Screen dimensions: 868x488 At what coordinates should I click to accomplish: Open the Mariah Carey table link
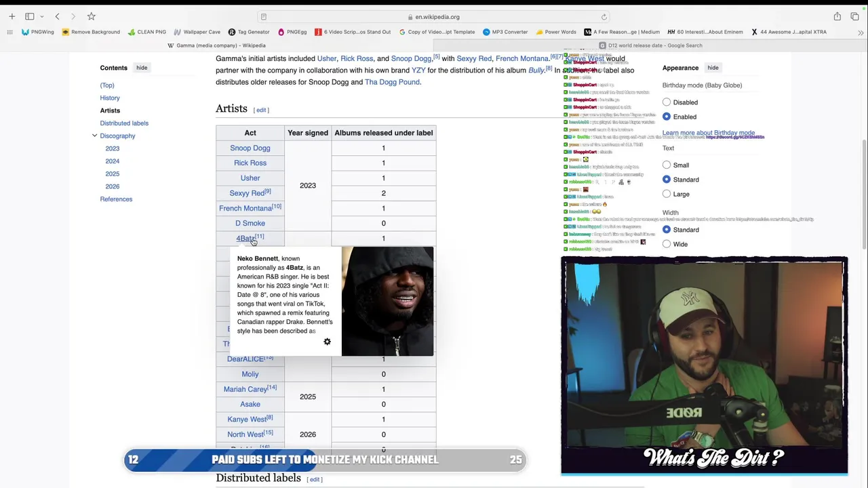[x=245, y=389]
